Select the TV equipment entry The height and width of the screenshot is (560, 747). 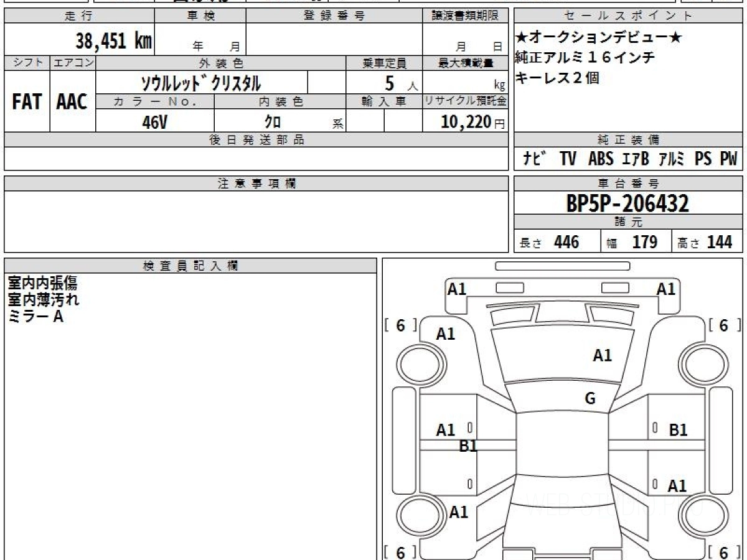(568, 159)
